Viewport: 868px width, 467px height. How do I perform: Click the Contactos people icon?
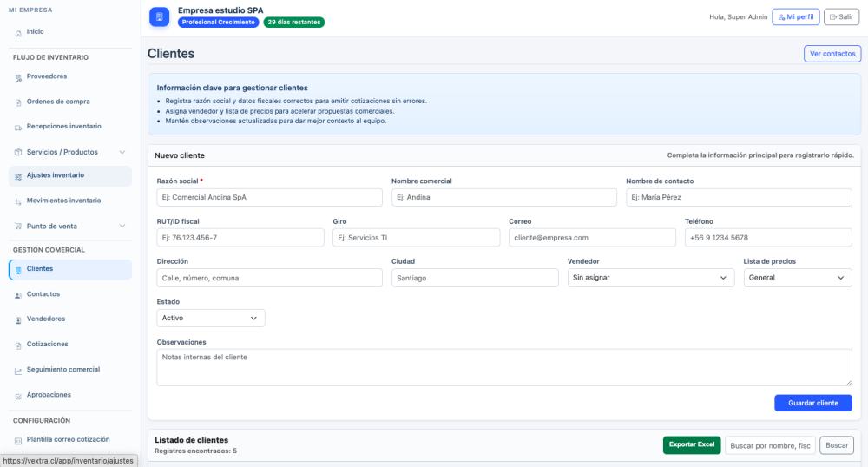(x=18, y=295)
